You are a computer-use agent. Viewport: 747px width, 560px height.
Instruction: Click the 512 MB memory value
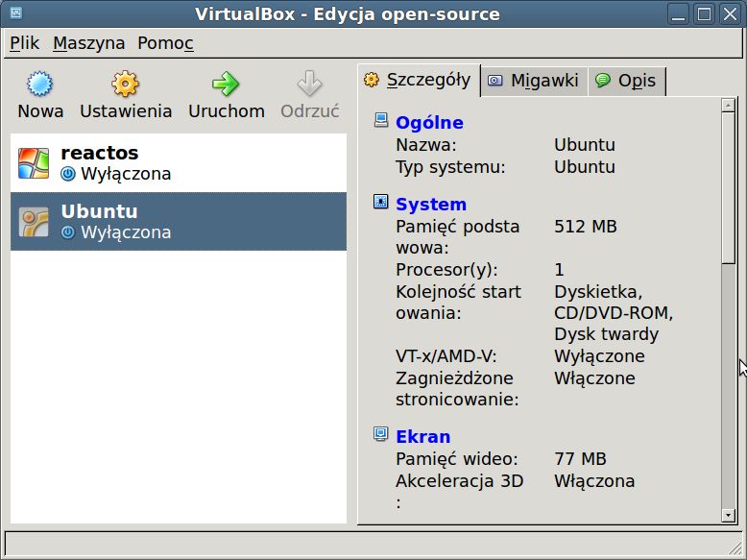coord(585,227)
